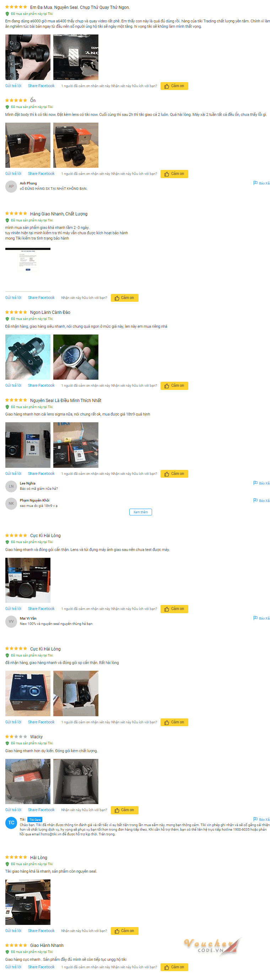
Task: Click Gửi trả lời under the "Giao Hành Nhanh" review
Action: (13, 967)
